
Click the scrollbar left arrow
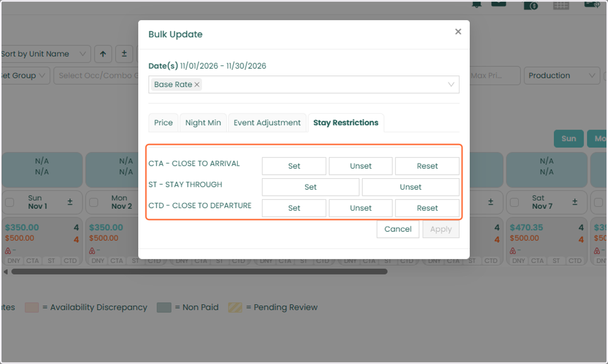[6, 272]
